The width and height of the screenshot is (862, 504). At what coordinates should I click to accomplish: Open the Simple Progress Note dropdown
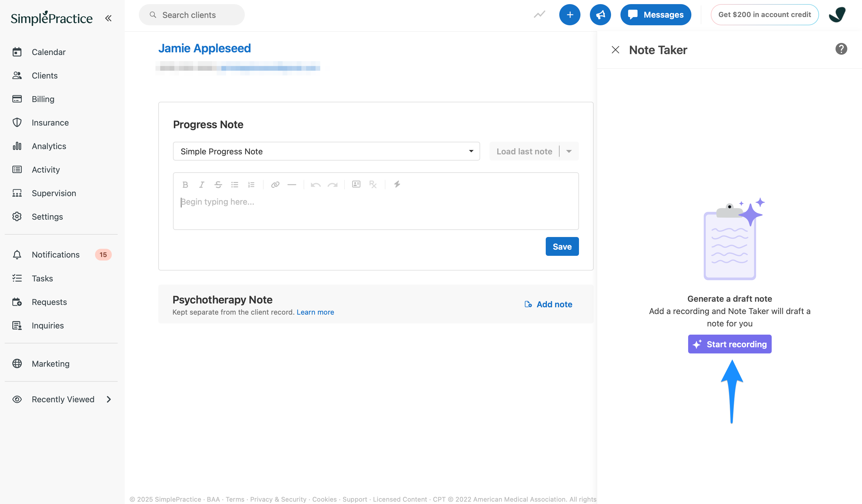point(326,151)
